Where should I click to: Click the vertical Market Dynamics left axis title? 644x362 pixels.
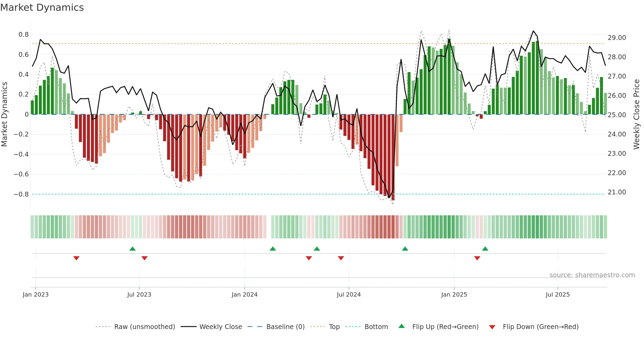4,114
